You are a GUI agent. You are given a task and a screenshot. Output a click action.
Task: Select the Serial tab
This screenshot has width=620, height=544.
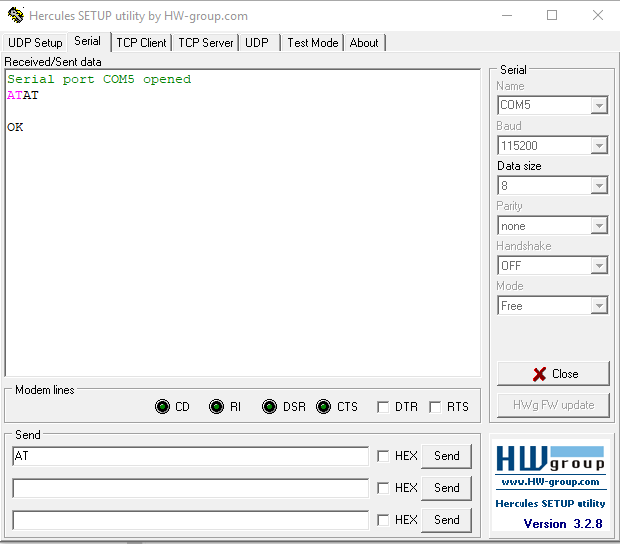[x=88, y=41]
